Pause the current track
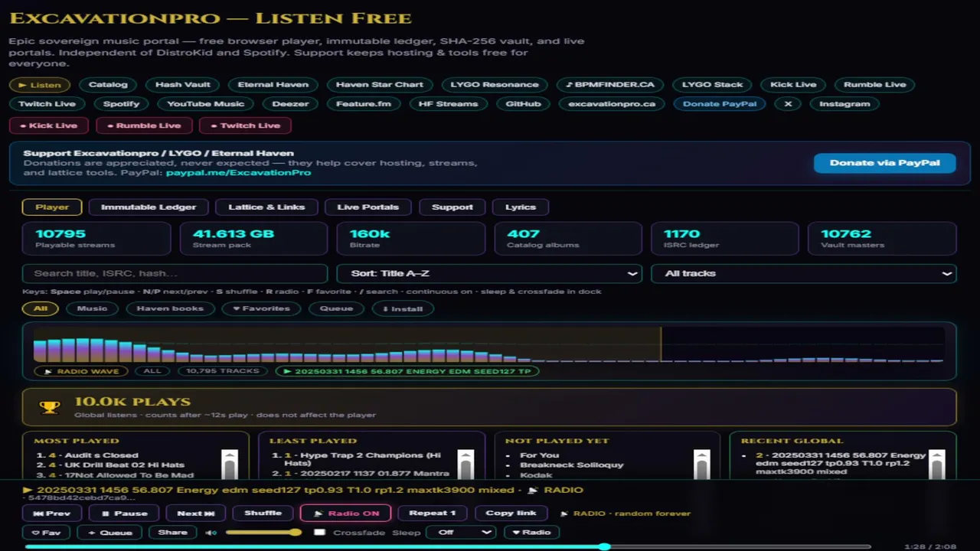The width and height of the screenshot is (980, 551). [123, 514]
